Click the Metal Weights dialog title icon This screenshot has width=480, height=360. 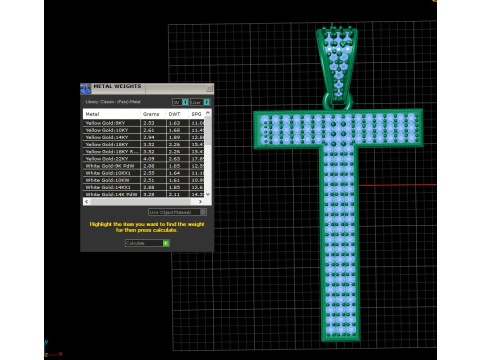click(x=86, y=89)
